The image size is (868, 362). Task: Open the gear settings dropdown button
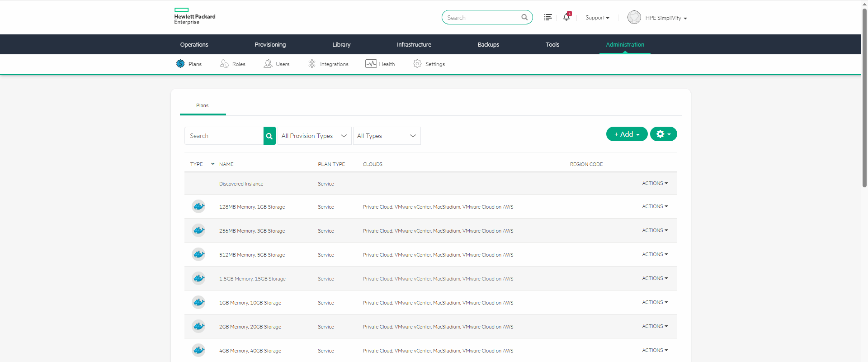coord(663,134)
